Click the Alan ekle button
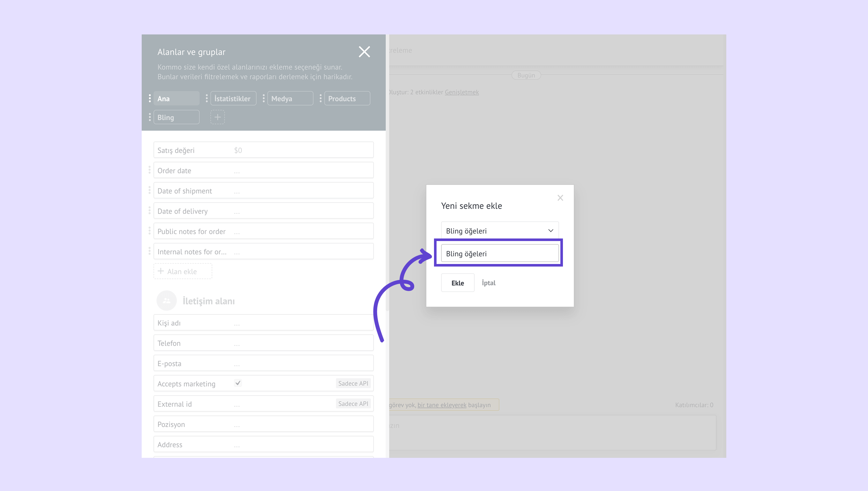The width and height of the screenshot is (868, 491). point(183,271)
